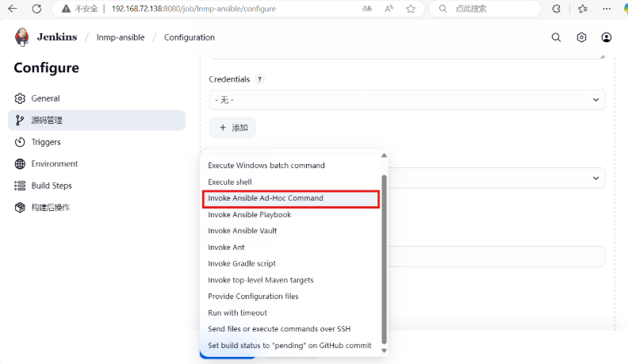Click the Environment globe icon
Image resolution: width=628 pixels, height=364 pixels.
tap(20, 164)
